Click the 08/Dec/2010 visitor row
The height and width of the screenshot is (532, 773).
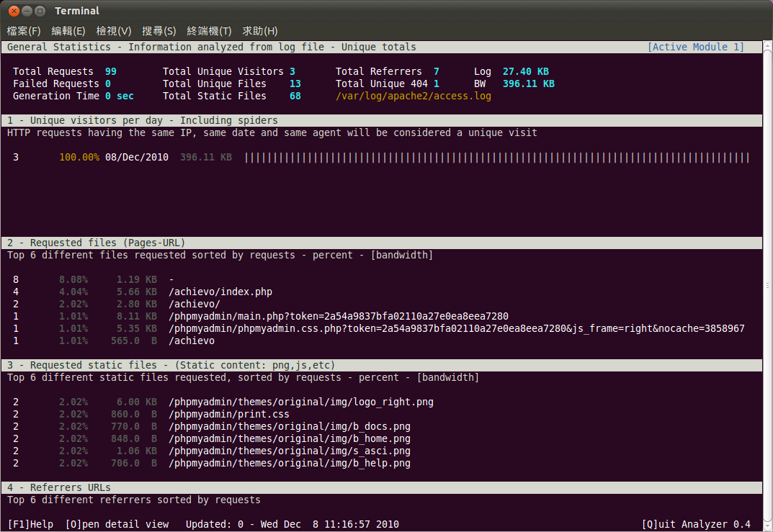click(382, 157)
